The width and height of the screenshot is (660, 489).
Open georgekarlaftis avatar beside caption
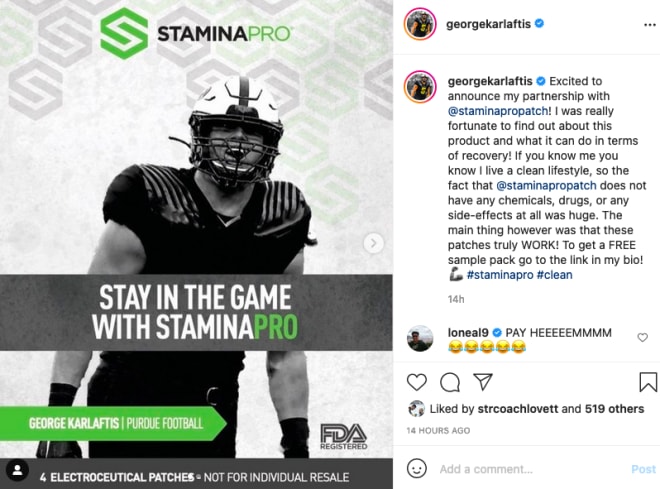(420, 87)
